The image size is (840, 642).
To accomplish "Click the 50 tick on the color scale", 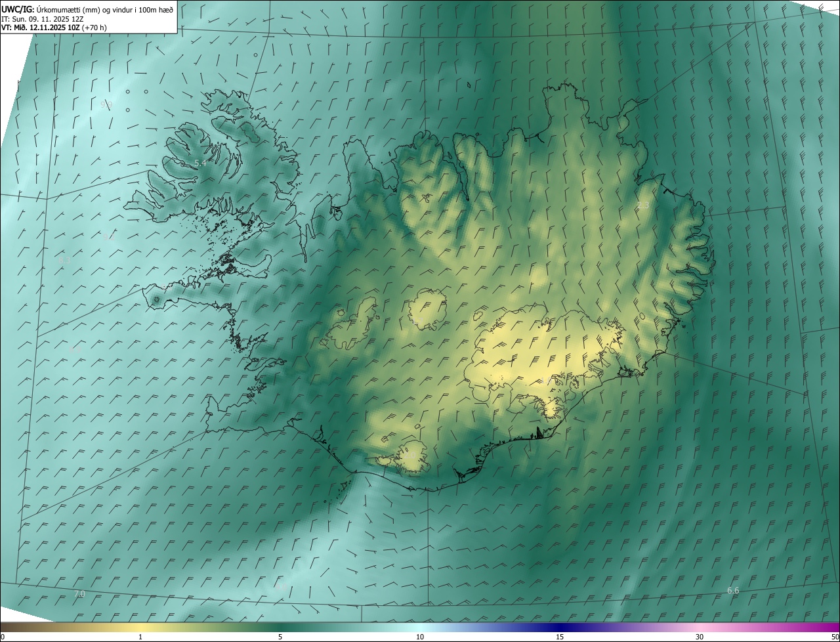I will (835, 637).
